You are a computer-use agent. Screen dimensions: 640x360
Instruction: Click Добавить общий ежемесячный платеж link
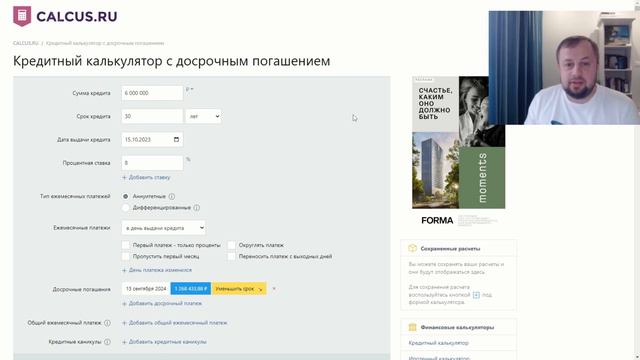pyautogui.click(x=174, y=323)
